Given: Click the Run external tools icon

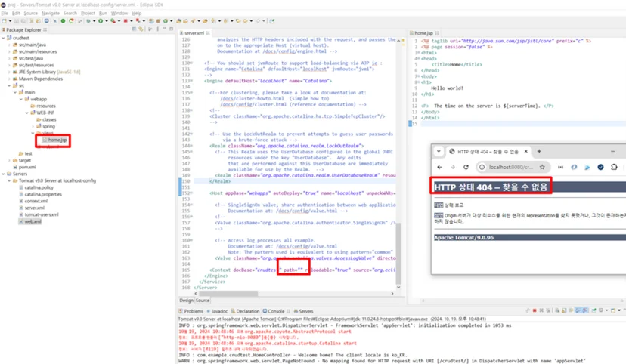Looking at the screenshot, I should coord(113,20).
